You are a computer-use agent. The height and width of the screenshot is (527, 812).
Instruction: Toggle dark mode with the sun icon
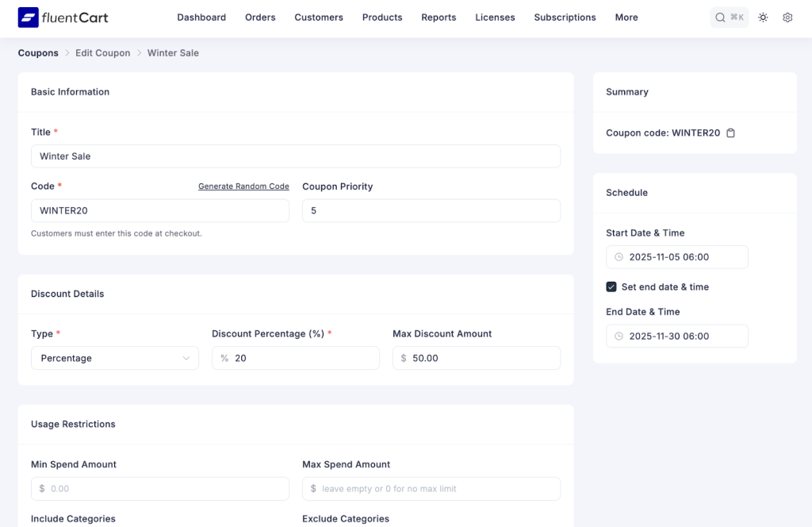tap(763, 17)
